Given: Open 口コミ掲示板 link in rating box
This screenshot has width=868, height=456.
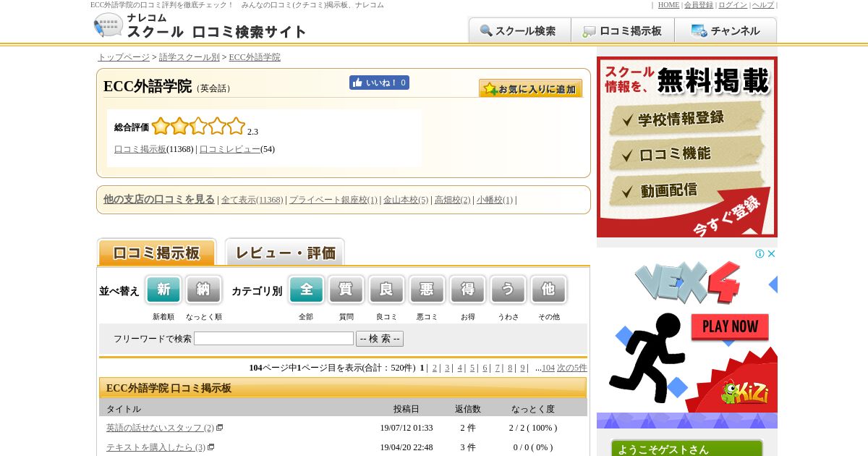Looking at the screenshot, I should pos(140,149).
